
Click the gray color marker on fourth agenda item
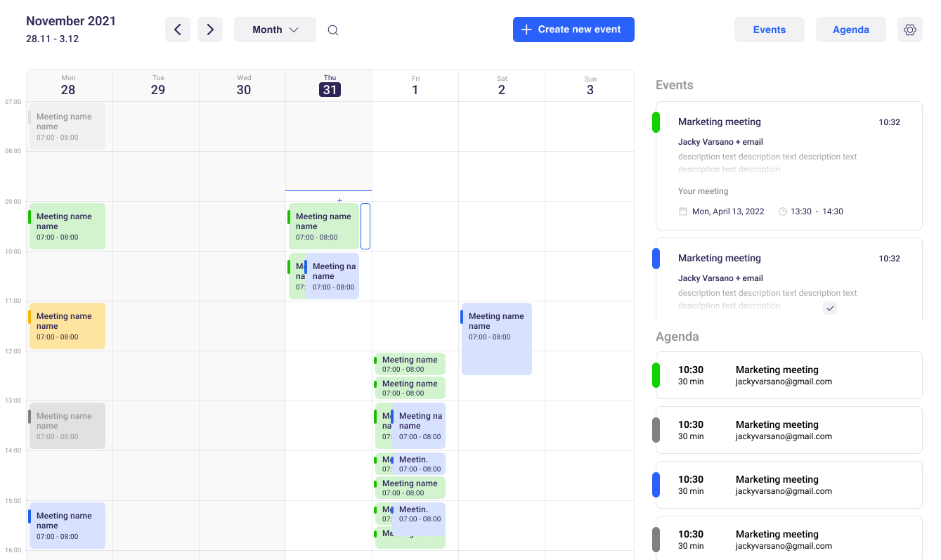coord(656,540)
